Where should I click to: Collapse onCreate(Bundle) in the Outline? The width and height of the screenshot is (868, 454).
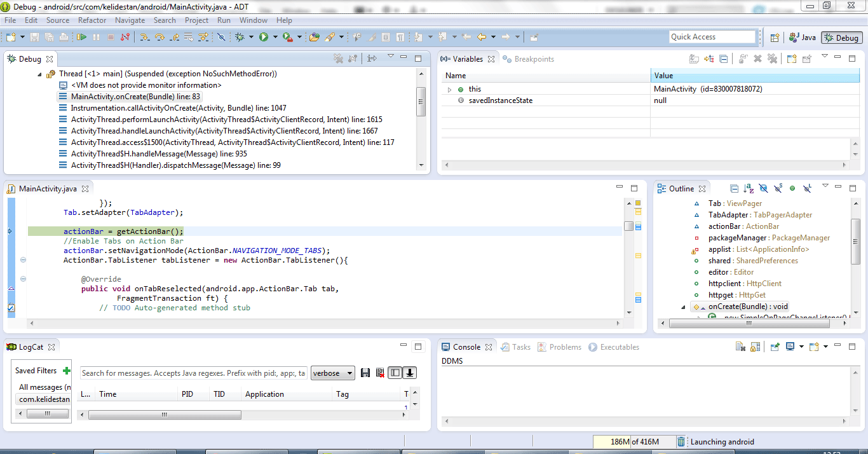[685, 307]
